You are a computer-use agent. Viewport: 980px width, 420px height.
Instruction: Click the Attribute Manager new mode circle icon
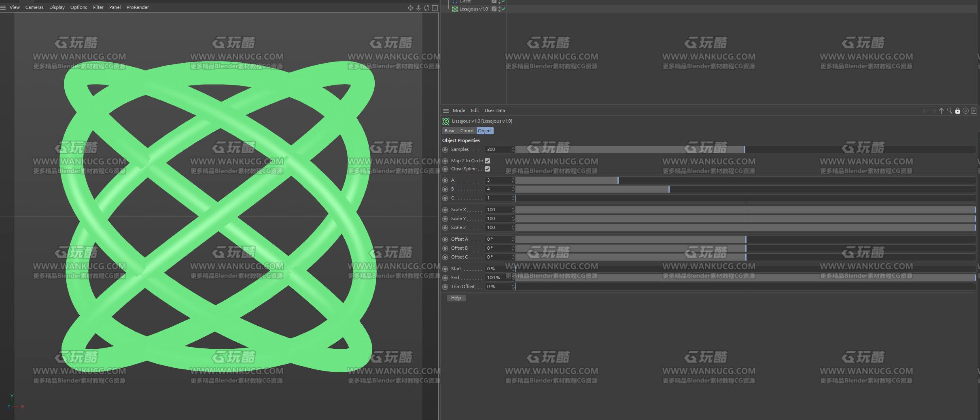[x=965, y=110]
